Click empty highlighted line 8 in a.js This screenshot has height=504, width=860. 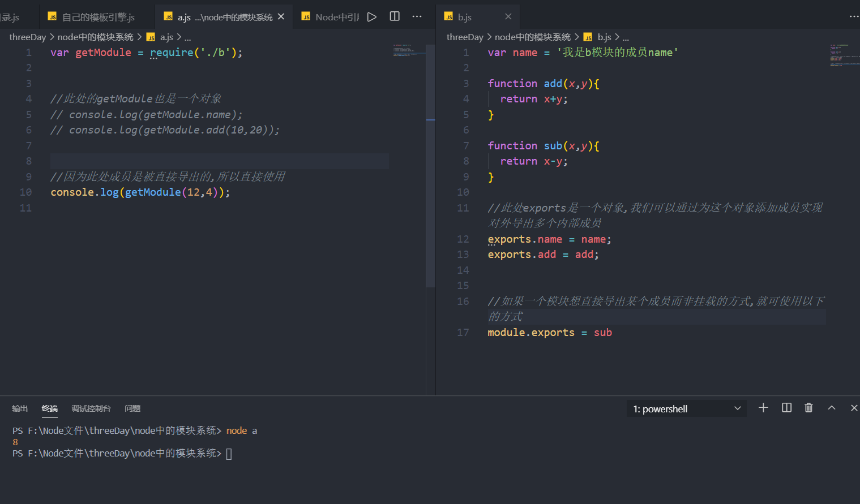tap(220, 161)
